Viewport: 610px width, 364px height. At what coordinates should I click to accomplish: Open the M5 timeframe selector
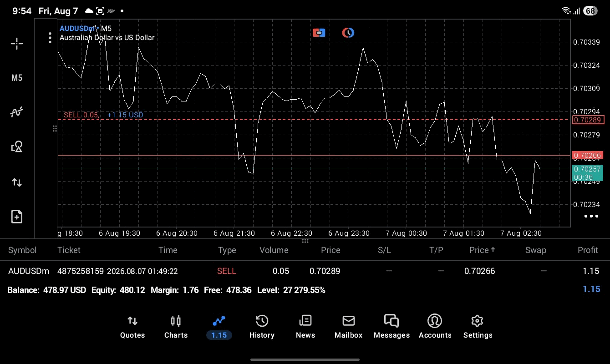17,78
